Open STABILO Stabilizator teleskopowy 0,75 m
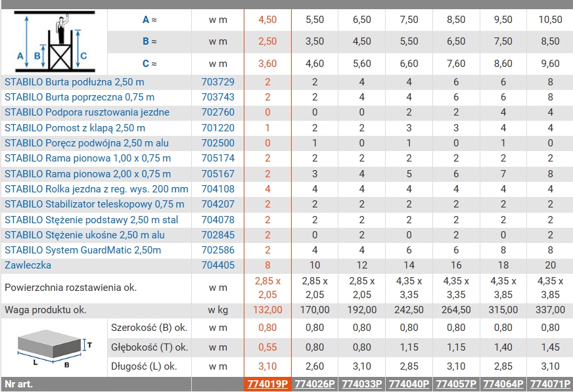 tap(94, 204)
